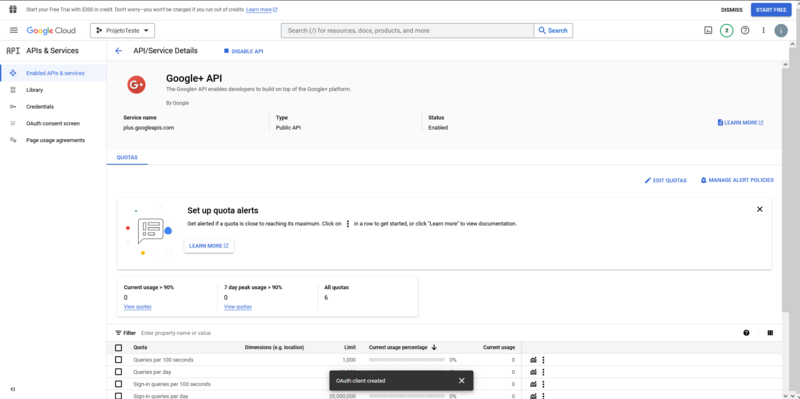800x399 pixels.
Task: Activate Cloud Shell terminal icon
Action: [x=708, y=31]
